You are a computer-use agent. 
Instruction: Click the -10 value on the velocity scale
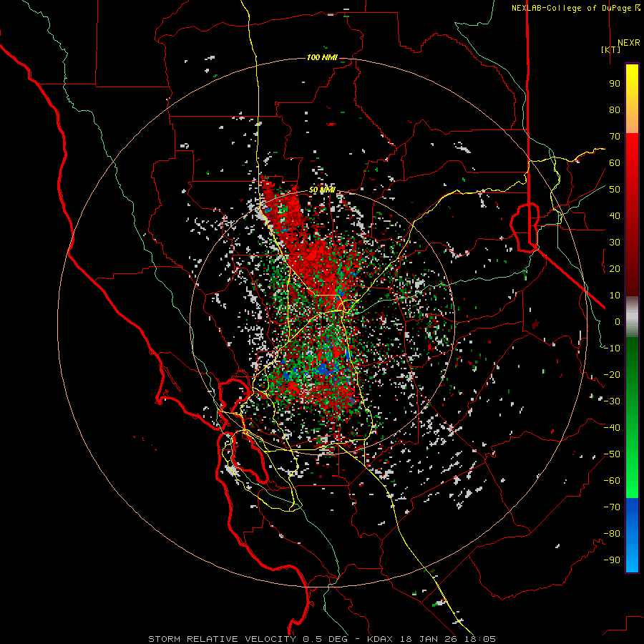point(612,348)
